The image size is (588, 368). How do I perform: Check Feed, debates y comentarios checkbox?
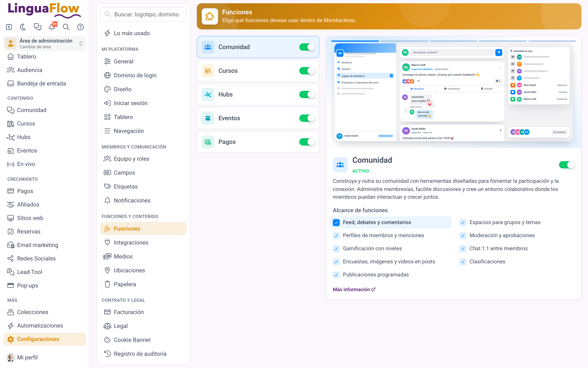pyautogui.click(x=336, y=222)
